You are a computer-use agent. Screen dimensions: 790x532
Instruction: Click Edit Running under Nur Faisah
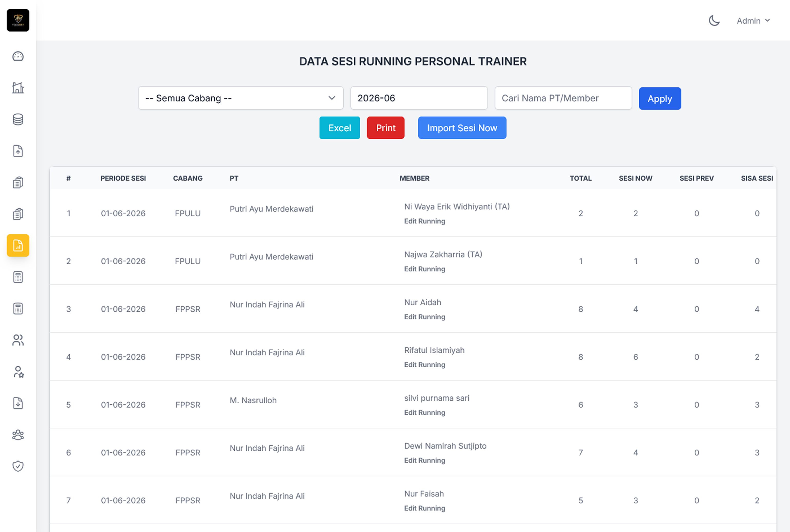point(425,508)
